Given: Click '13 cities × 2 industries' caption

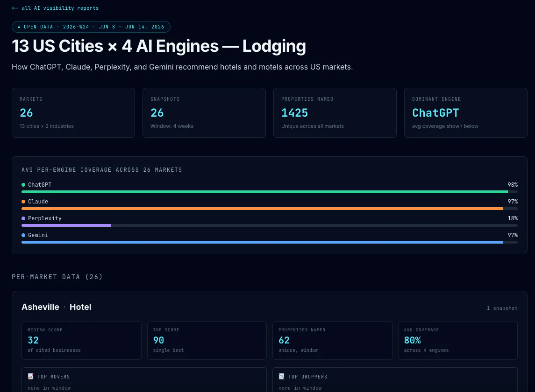Looking at the screenshot, I should click(47, 126).
